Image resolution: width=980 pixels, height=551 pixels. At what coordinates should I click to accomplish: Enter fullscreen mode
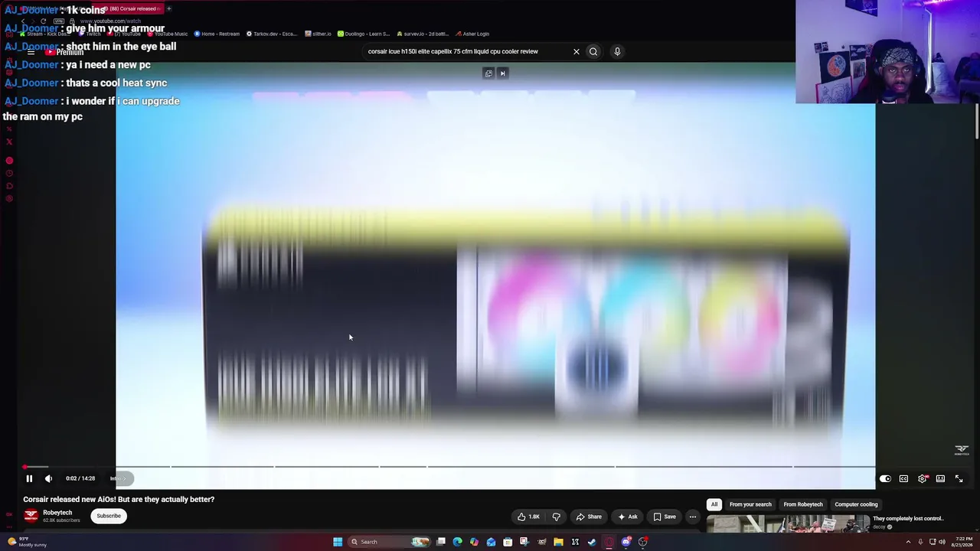[x=959, y=478]
